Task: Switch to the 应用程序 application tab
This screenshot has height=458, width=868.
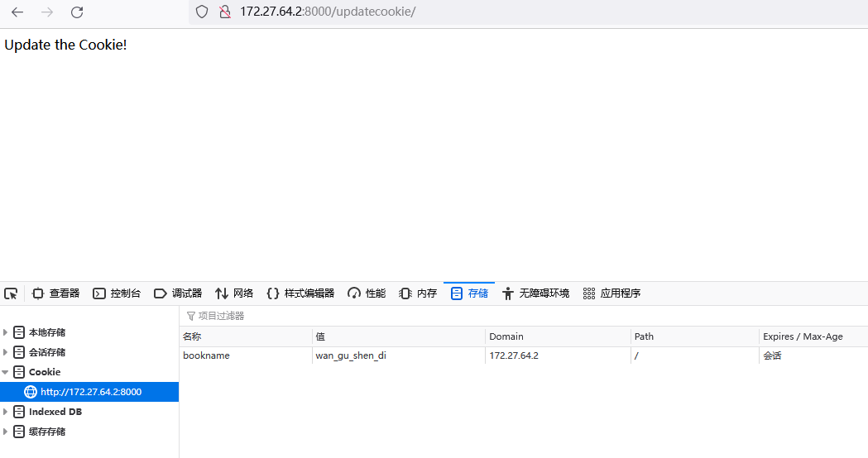Action: pyautogui.click(x=611, y=293)
